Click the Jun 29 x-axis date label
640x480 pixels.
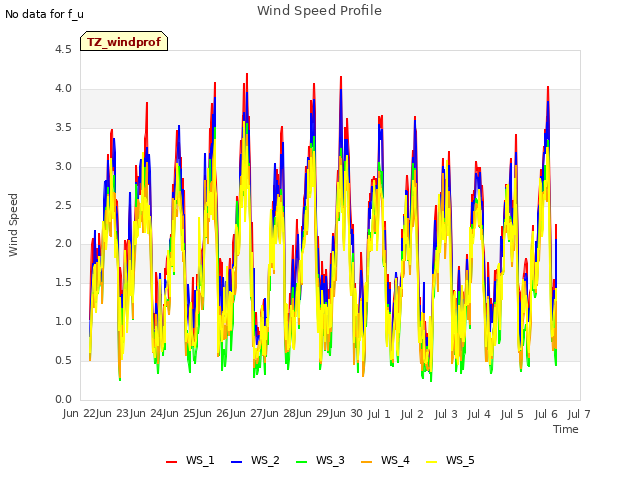[314, 413]
